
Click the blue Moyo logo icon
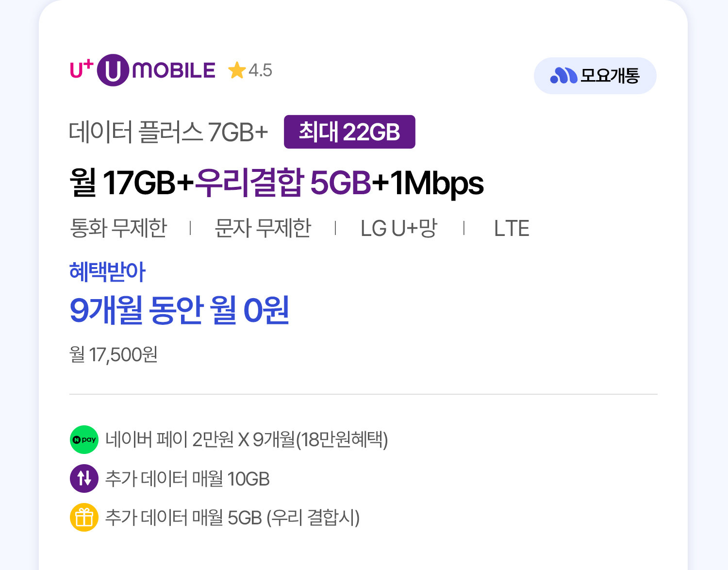563,76
